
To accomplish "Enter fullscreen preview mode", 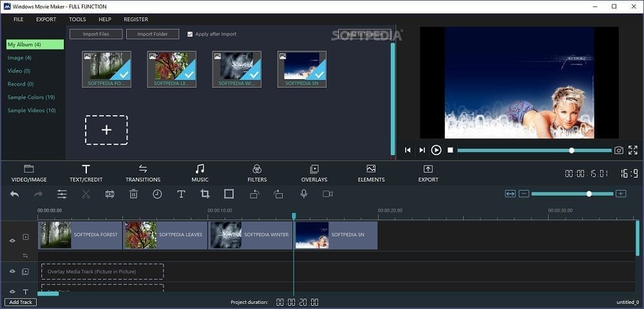I will (x=633, y=150).
